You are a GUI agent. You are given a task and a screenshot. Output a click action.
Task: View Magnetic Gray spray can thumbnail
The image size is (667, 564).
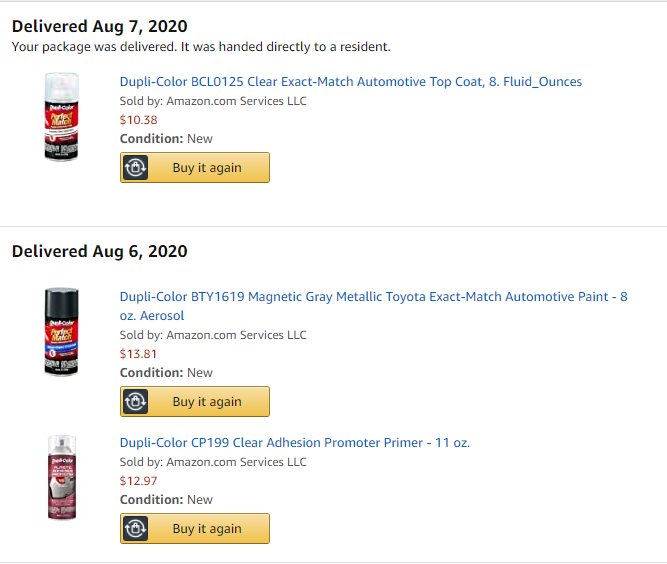(62, 332)
